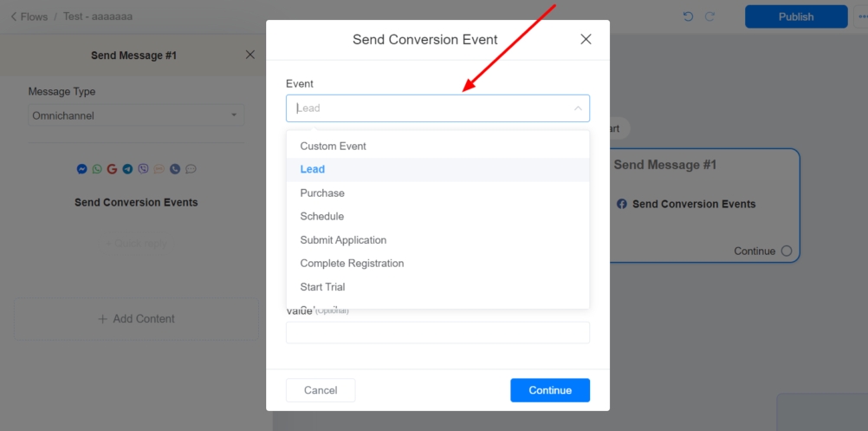Image resolution: width=868 pixels, height=431 pixels.
Task: Click the undo arrow icon
Action: point(688,16)
